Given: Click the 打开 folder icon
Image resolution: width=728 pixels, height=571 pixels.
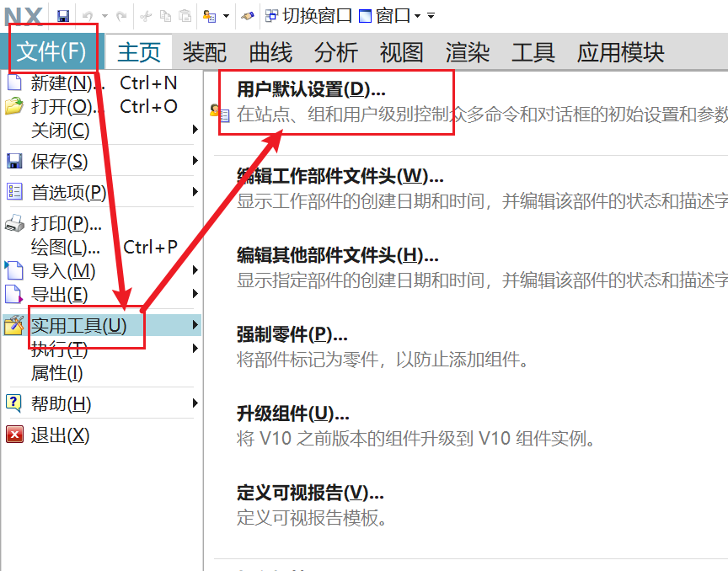Looking at the screenshot, I should pyautogui.click(x=14, y=106).
